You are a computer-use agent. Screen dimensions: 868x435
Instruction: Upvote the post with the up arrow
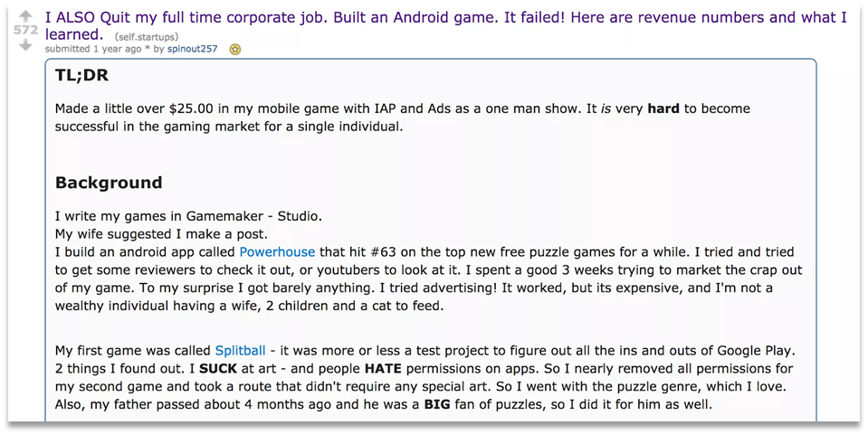25,16
